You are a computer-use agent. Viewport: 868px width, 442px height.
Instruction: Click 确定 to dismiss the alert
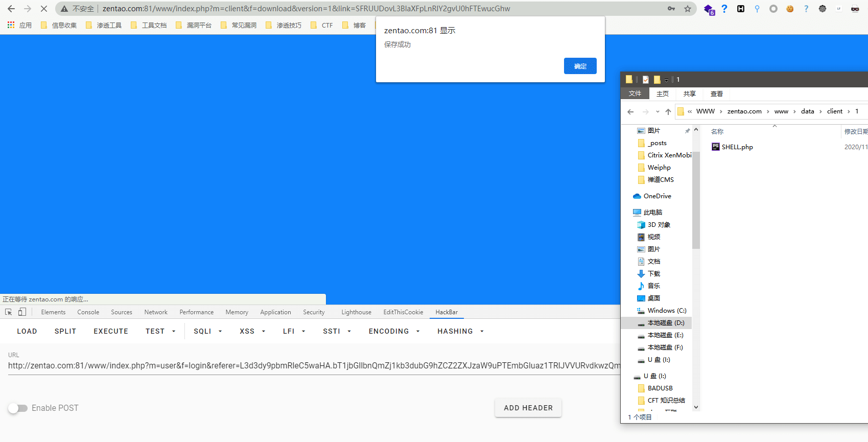pyautogui.click(x=580, y=66)
